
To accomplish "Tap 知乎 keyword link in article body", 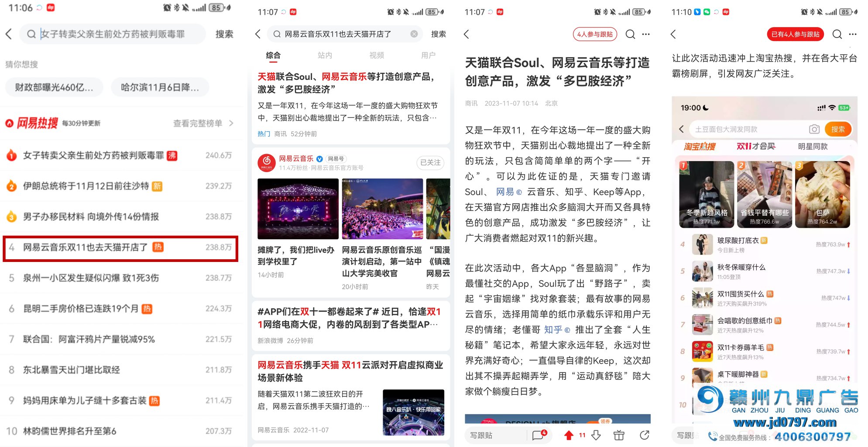I will click(557, 330).
